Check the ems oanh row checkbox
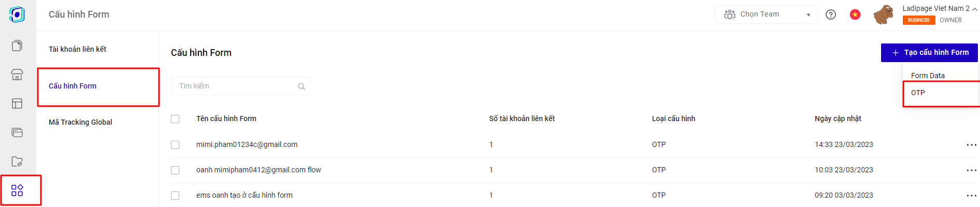Image resolution: width=980 pixels, height=207 pixels. click(175, 196)
